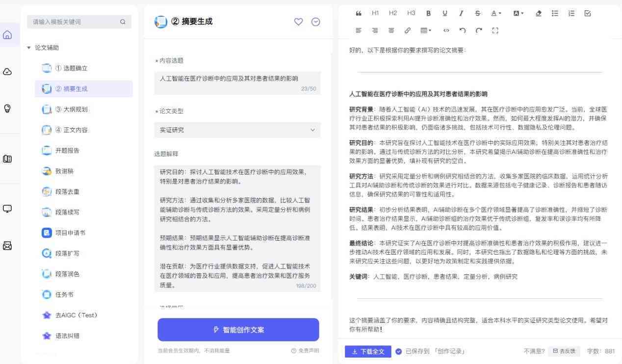Open the 免责声明 link
Image resolution: width=622 pixels, height=364 pixels.
305,351
